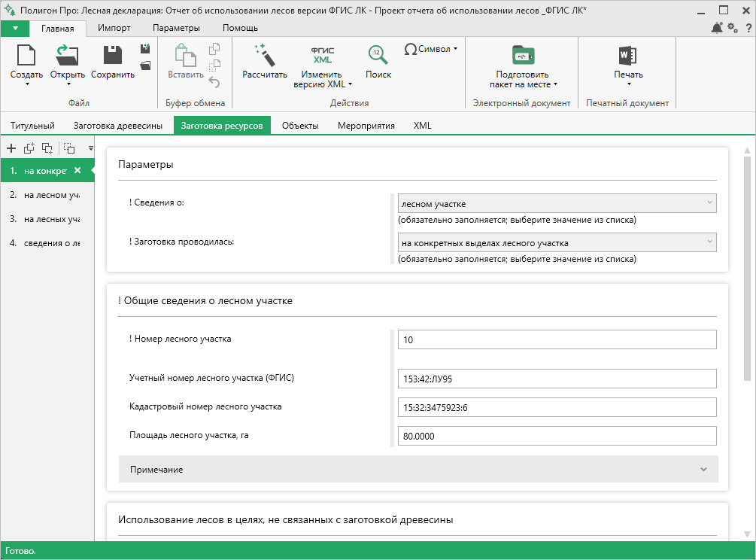Open notifications bell icon
Viewport: 756px width, 560px height.
click(x=717, y=28)
